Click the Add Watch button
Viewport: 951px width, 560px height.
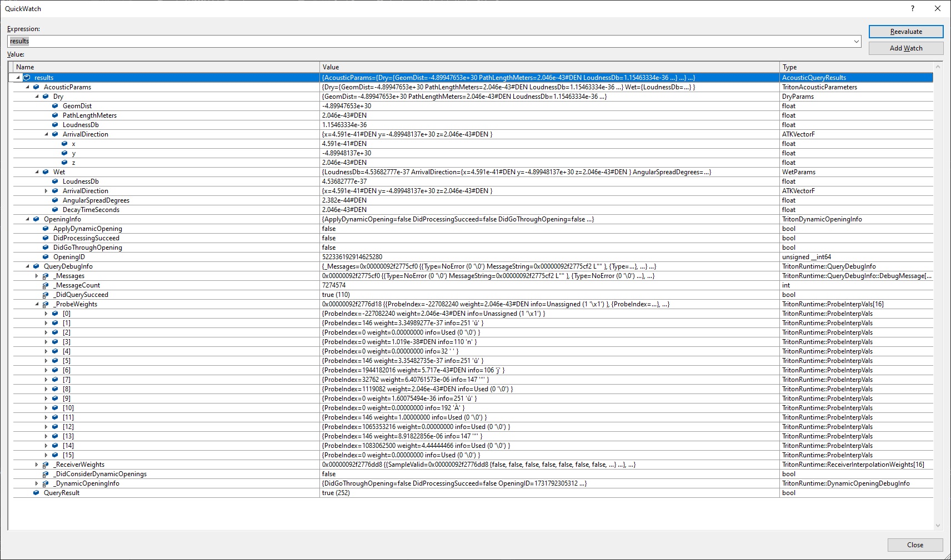905,48
